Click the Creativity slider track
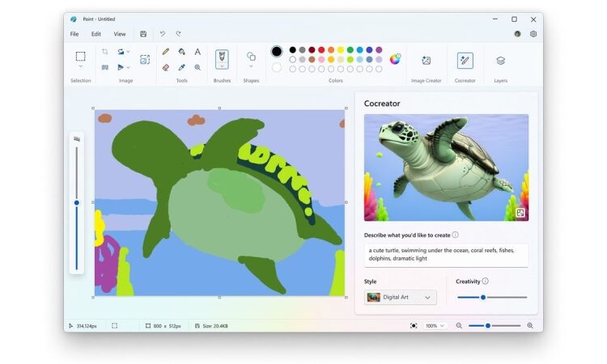Viewport: 607px width, 364px height. pos(492,297)
